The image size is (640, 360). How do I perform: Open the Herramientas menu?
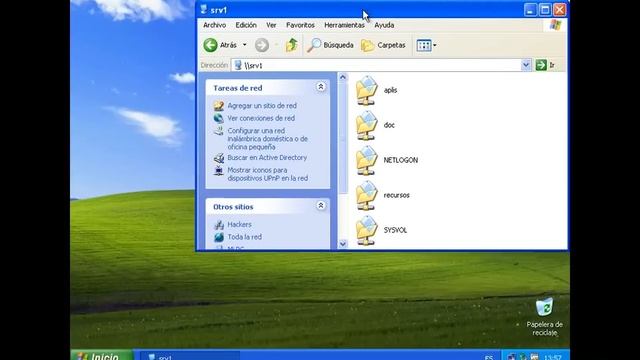[344, 25]
